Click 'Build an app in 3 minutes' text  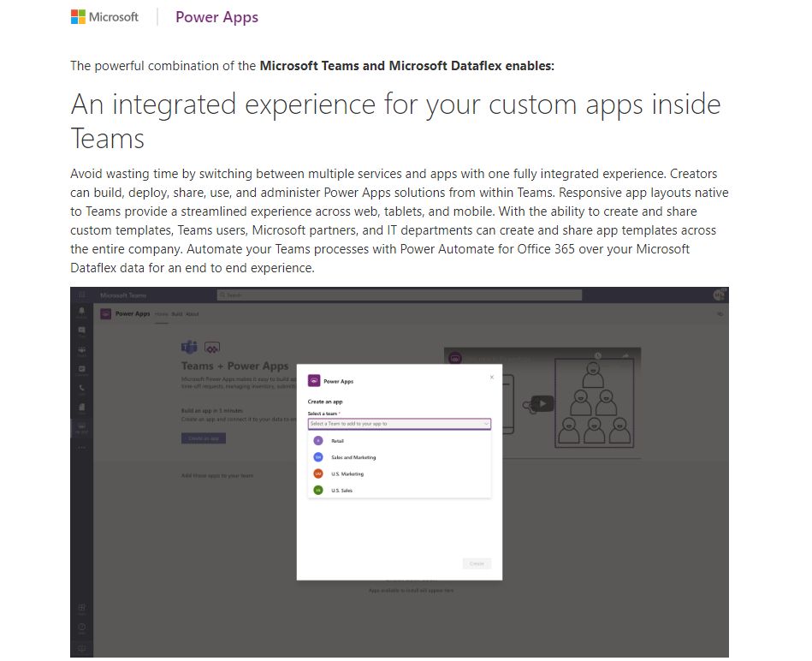click(x=212, y=411)
